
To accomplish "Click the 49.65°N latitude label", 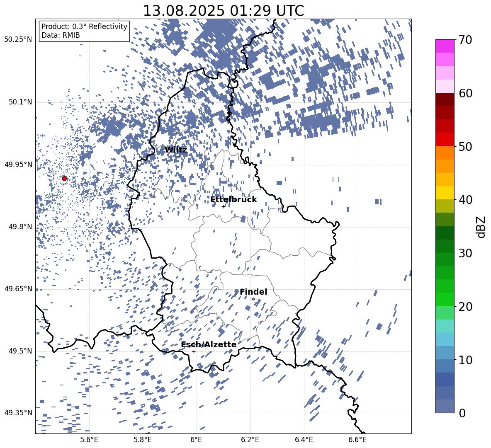I will pos(18,289).
